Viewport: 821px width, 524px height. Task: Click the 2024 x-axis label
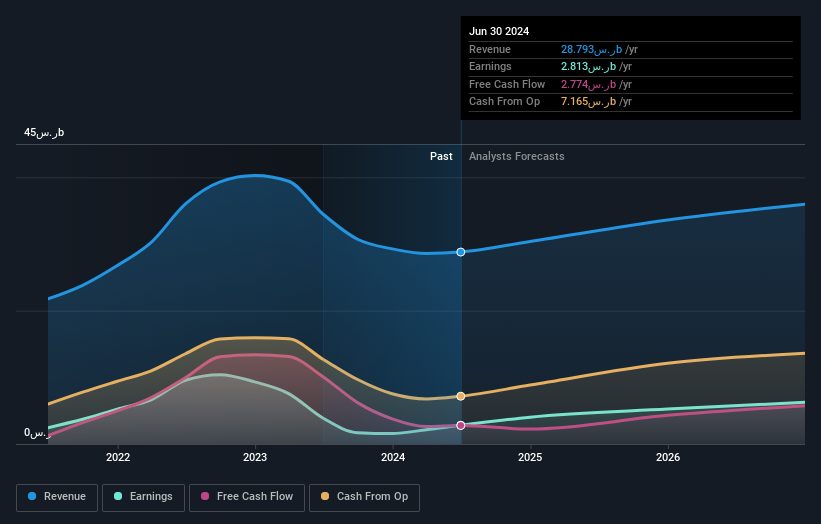click(x=393, y=458)
